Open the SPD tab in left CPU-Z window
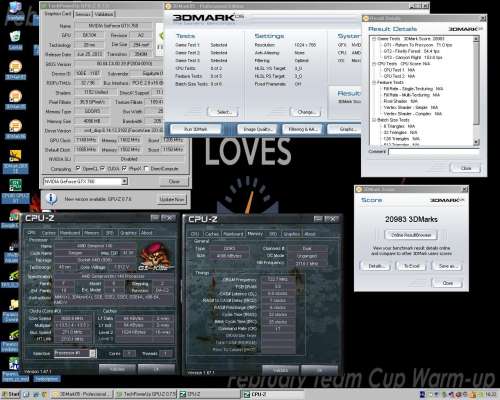Screen dimensions: 500x400 click(109, 233)
